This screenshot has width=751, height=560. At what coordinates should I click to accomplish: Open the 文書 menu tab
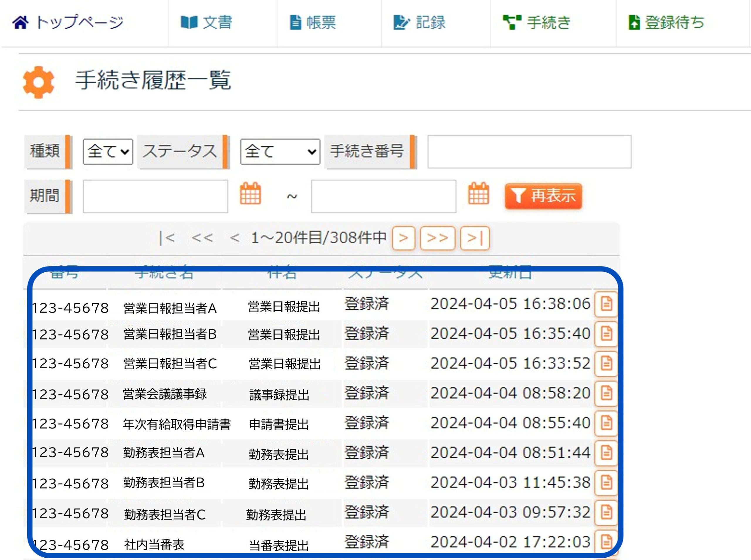click(207, 23)
